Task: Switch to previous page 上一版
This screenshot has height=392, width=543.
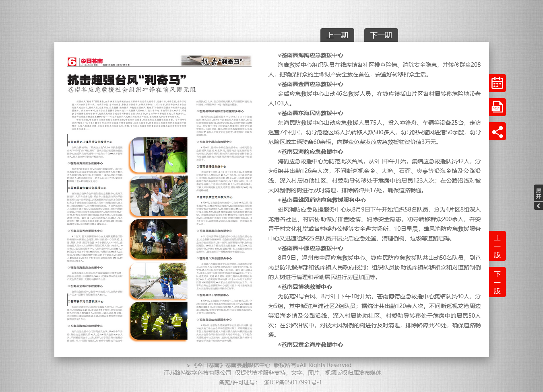Action: pos(497,246)
